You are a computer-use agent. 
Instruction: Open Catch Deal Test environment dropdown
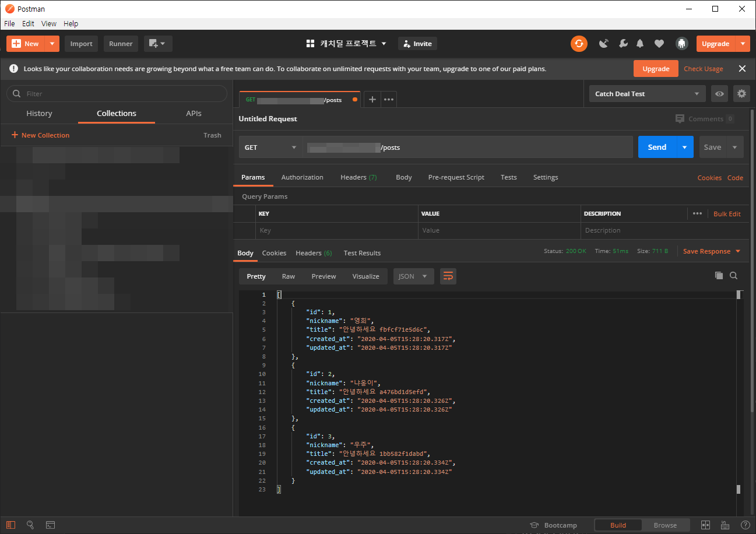(x=647, y=94)
